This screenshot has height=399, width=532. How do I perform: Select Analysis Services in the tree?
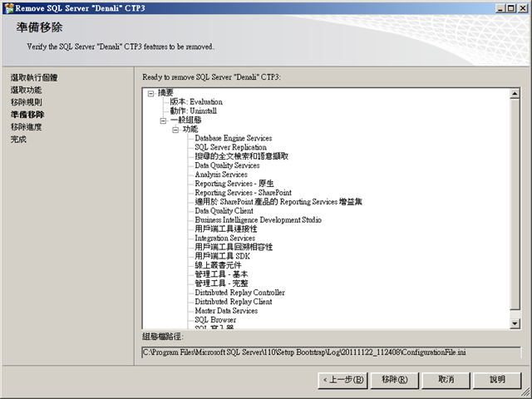(x=221, y=175)
